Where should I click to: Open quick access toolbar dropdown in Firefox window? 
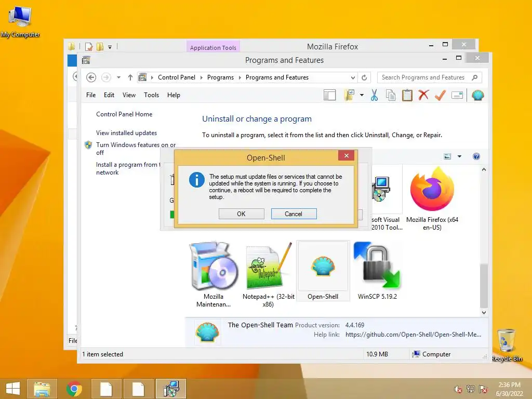[x=110, y=47]
